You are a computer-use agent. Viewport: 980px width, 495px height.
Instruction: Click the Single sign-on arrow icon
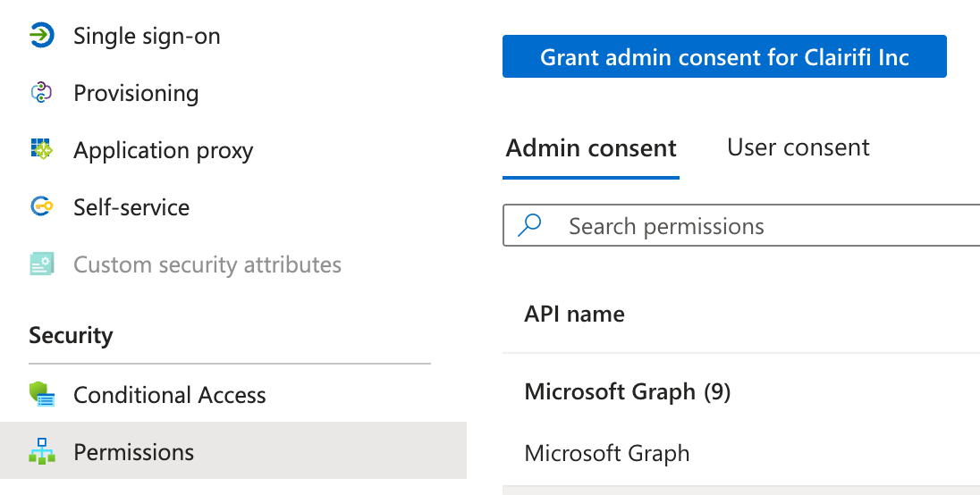coord(41,36)
